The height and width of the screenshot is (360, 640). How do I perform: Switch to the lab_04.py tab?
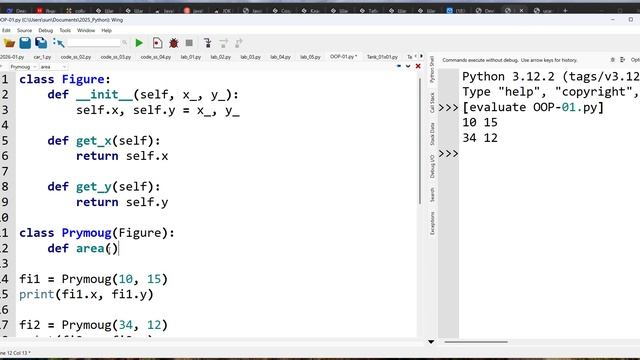[280, 57]
